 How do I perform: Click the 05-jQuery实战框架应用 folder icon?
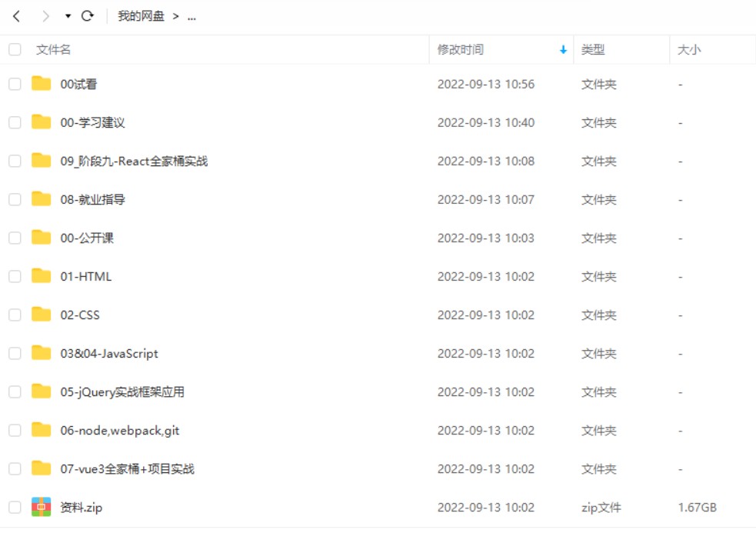41,391
